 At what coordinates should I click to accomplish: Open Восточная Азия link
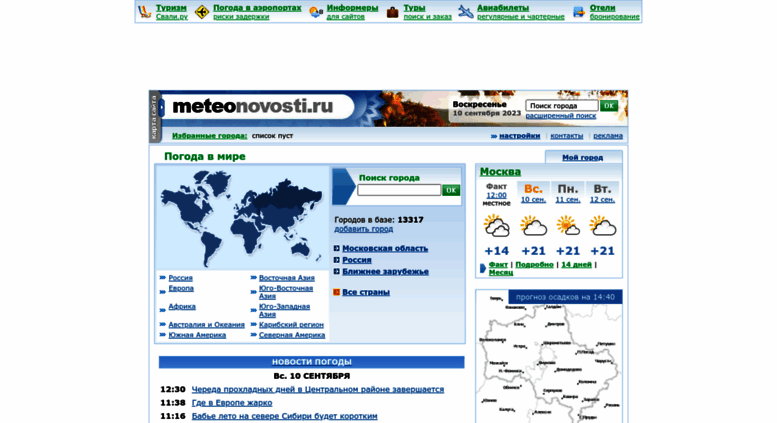pyautogui.click(x=286, y=278)
